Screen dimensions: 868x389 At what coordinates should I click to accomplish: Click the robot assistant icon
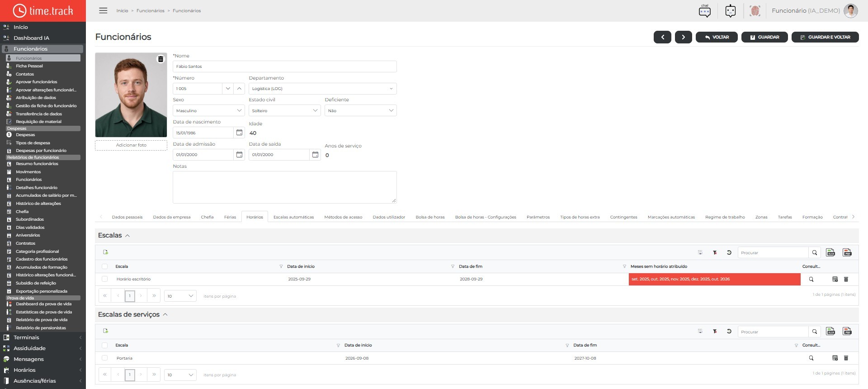(730, 10)
